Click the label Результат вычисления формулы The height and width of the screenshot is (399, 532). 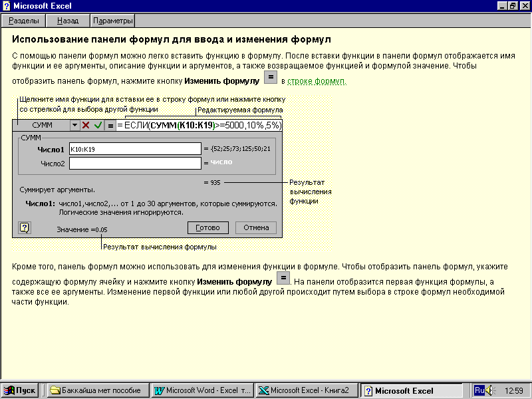pos(160,247)
